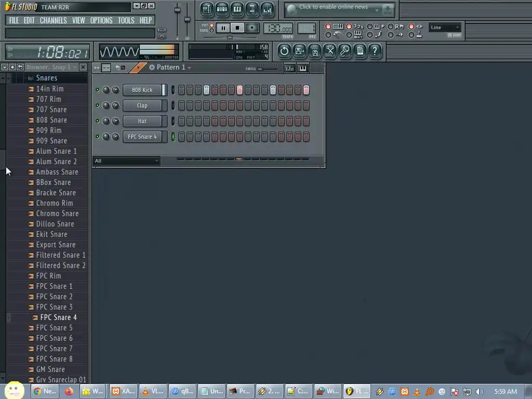Open the Piano Roll window button
532x399 pixels.
[x=237, y=9]
